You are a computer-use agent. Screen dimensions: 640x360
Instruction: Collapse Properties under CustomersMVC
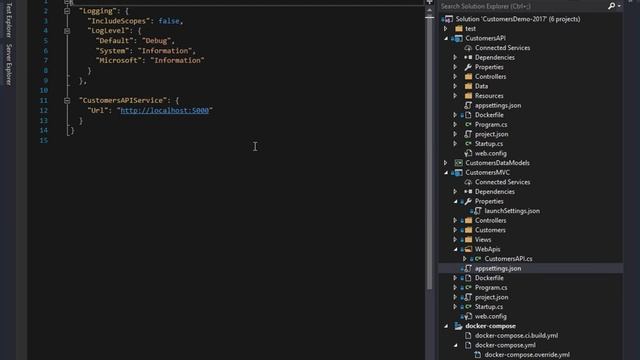pos(455,201)
